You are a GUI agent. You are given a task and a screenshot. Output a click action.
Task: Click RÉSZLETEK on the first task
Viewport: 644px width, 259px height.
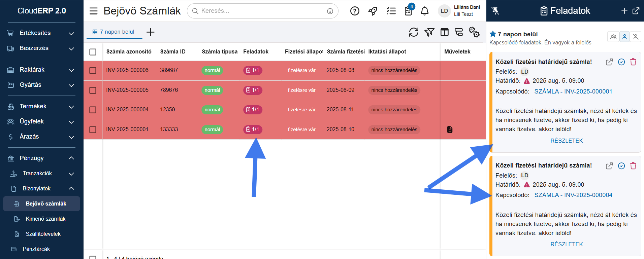[567, 141]
